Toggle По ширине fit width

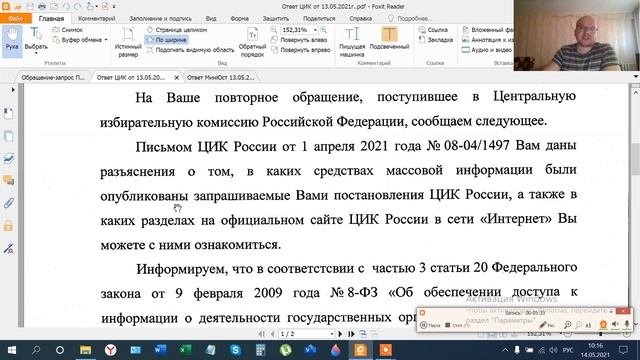[x=167, y=40]
